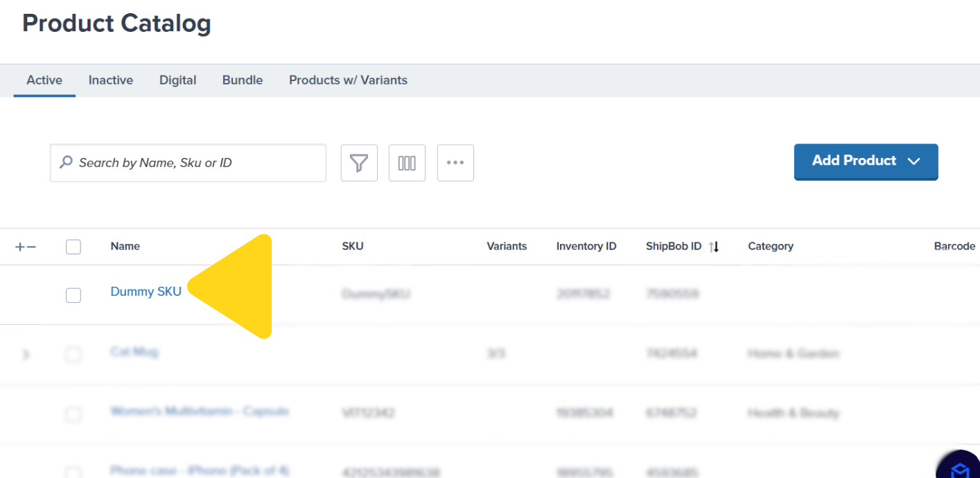
Task: Open the Products w/ Variants tab
Action: (x=348, y=80)
